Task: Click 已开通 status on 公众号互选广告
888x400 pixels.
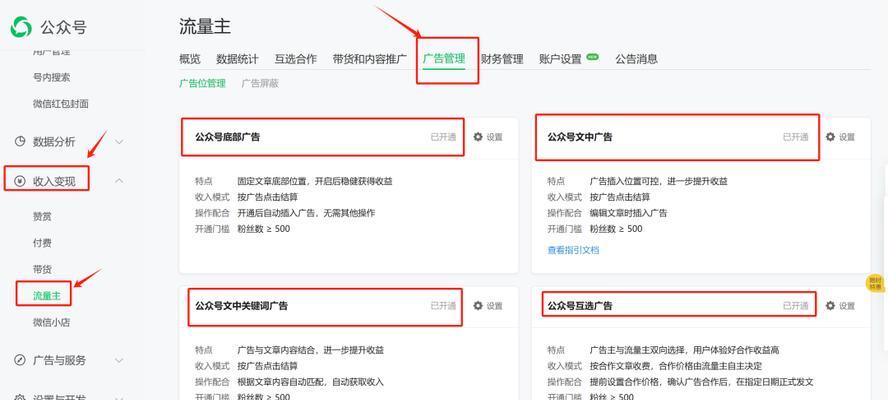Action: click(x=796, y=305)
